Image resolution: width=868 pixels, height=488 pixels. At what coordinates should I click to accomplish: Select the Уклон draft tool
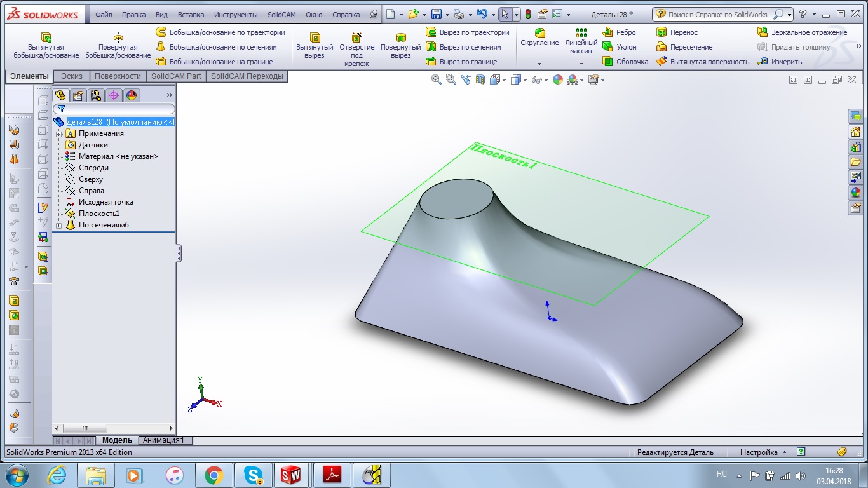pyautogui.click(x=620, y=47)
